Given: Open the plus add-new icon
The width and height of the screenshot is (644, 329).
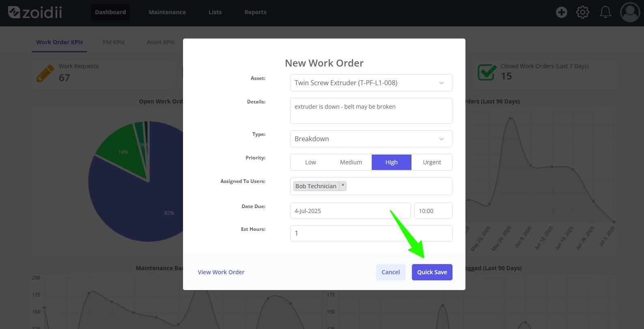Looking at the screenshot, I should [562, 12].
